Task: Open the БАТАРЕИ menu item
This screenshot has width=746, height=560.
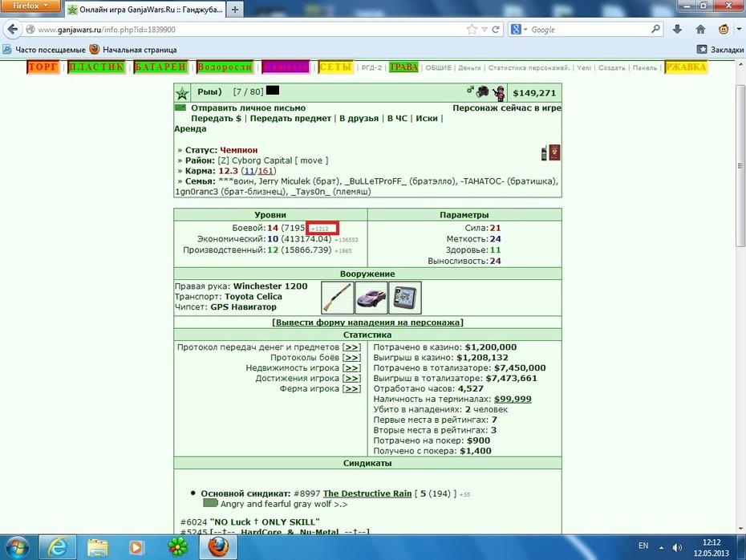Action: 160,67
